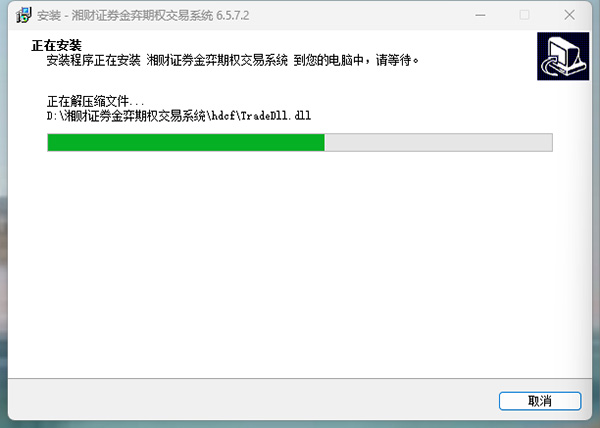Click the version number 6.5.7.2 in the title
The height and width of the screenshot is (428, 600).
click(x=233, y=16)
